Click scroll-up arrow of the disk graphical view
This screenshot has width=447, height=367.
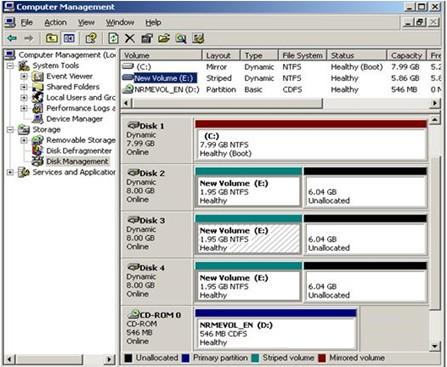pyautogui.click(x=435, y=119)
